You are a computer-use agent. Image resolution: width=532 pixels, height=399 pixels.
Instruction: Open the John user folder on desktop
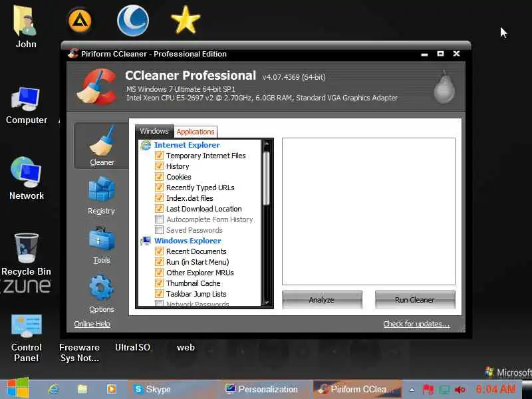[25, 27]
